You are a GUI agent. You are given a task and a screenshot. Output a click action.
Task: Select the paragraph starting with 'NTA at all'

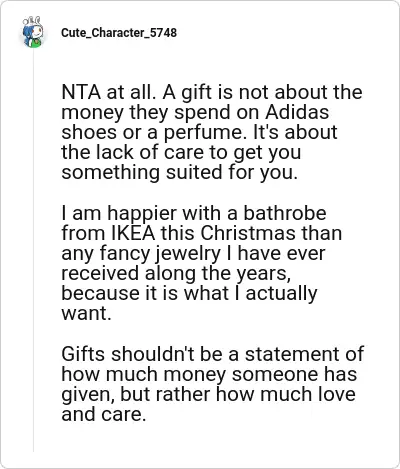coord(212,132)
